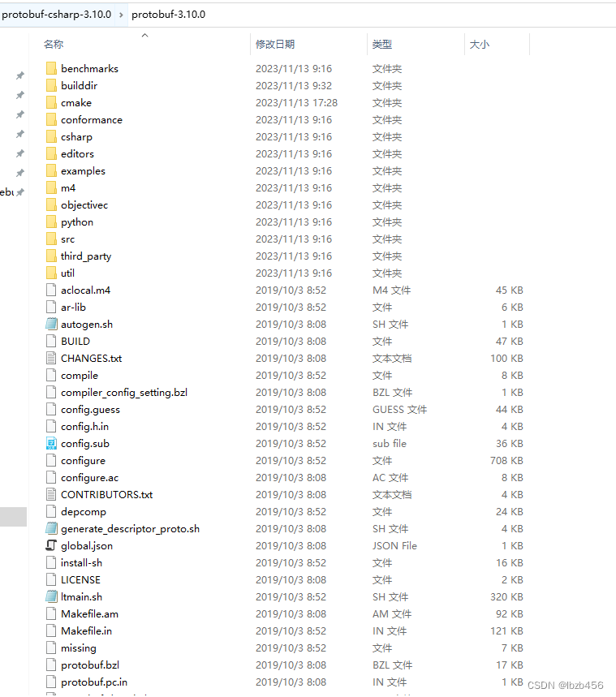Click the LICENSE file icon
616x697 pixels.
coord(51,579)
